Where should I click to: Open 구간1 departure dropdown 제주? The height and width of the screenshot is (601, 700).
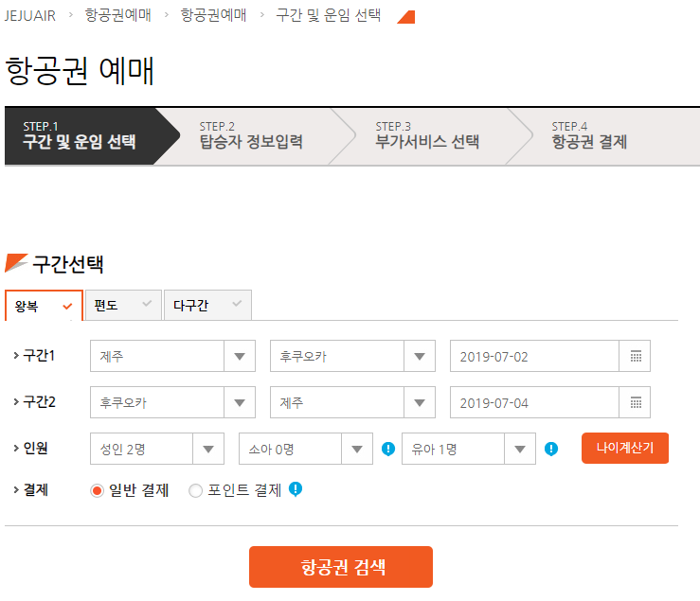point(172,356)
